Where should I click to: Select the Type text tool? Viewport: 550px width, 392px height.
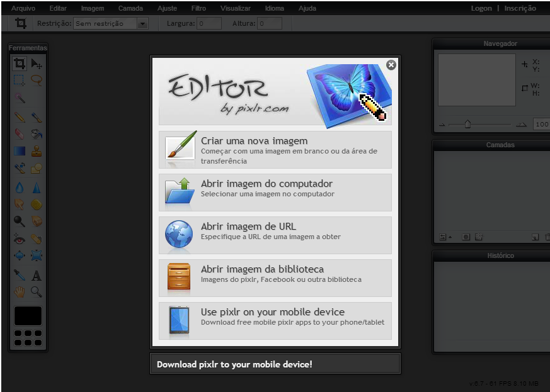(37, 275)
